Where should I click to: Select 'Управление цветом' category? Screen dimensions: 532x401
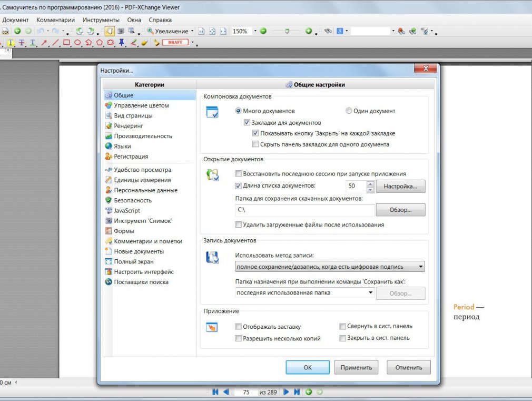click(x=150, y=105)
